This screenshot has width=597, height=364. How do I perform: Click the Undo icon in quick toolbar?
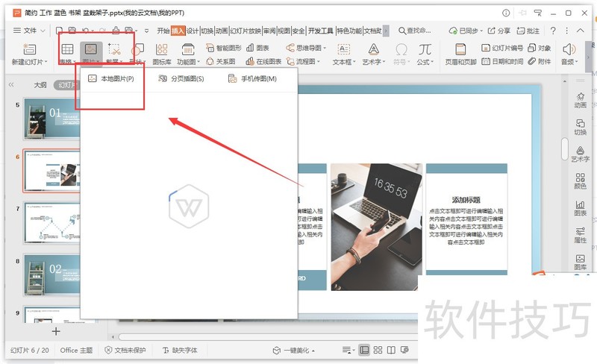[86, 30]
